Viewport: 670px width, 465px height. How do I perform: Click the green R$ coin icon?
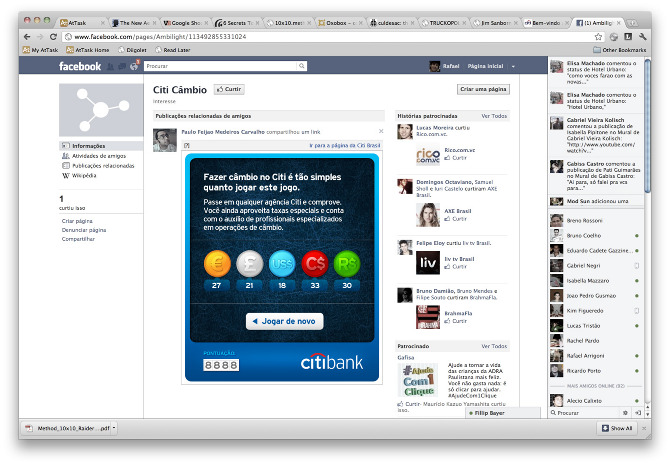[345, 263]
